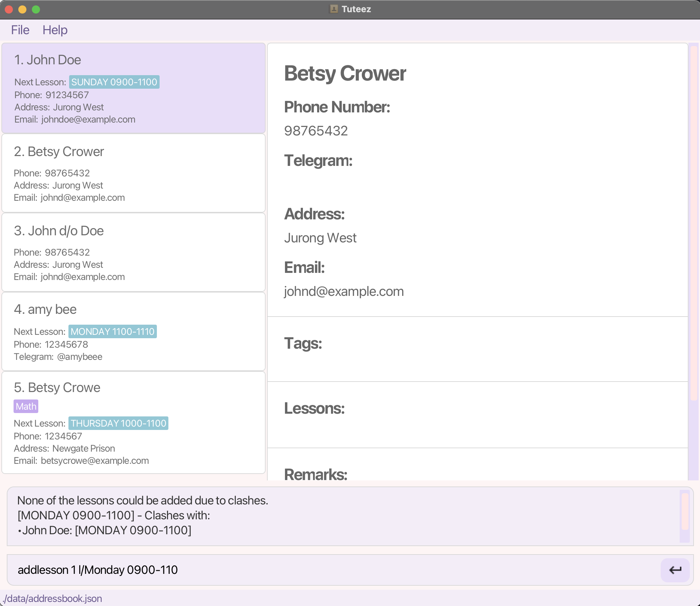700x606 pixels.
Task: Click the enter arrow submit icon
Action: click(675, 570)
